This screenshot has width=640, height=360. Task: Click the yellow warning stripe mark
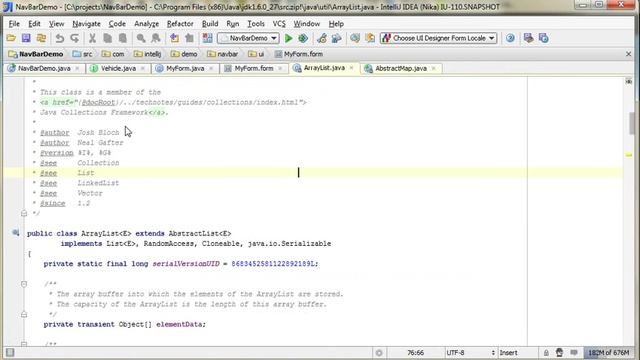(x=629, y=155)
